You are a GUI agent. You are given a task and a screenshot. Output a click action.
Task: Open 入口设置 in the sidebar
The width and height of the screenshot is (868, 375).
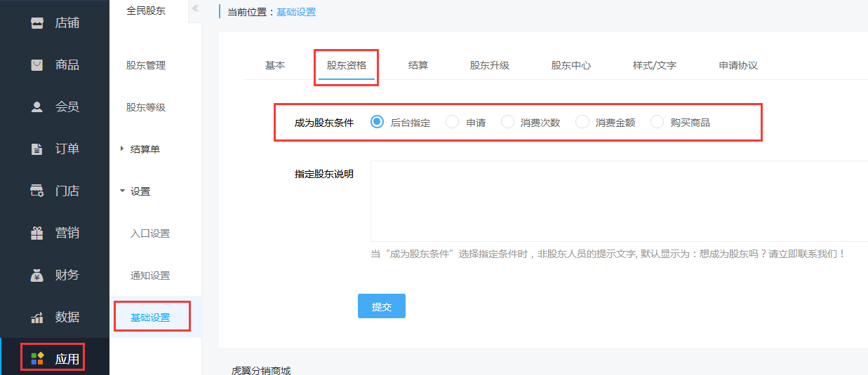pyautogui.click(x=150, y=233)
